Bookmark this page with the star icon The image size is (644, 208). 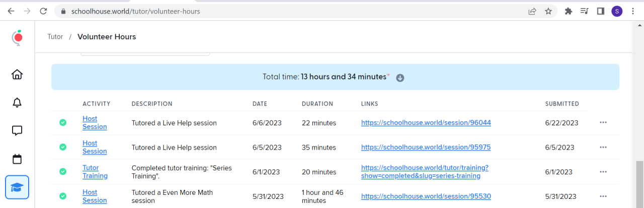[548, 11]
